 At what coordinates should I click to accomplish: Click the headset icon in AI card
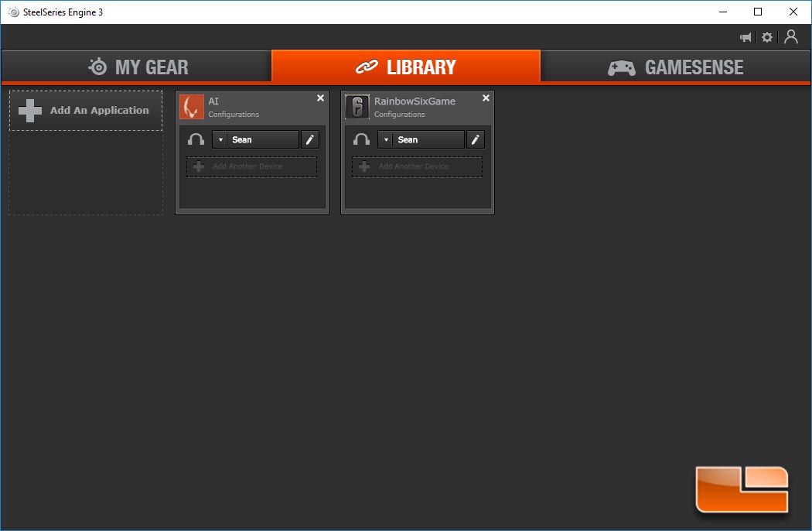pyautogui.click(x=196, y=139)
